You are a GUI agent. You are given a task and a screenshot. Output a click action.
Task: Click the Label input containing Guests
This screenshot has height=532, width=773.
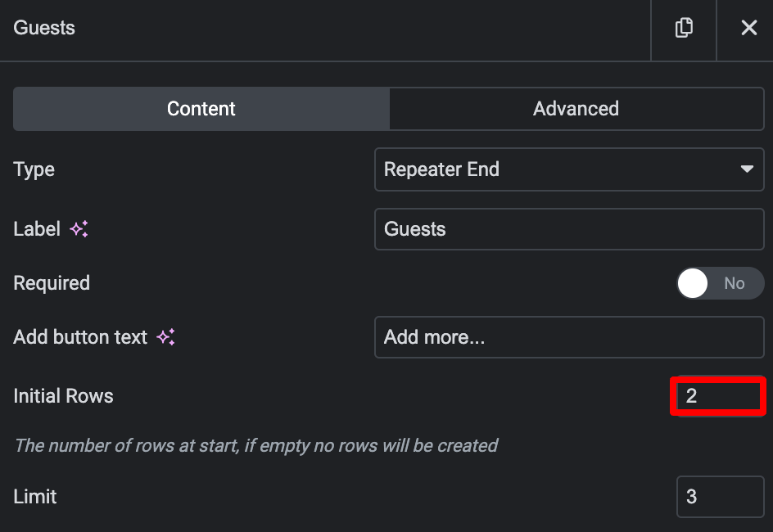569,229
